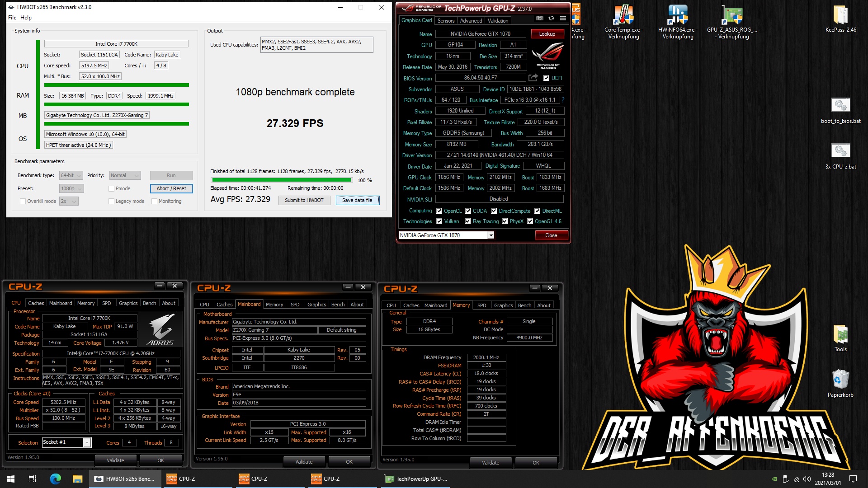Open the Overkill mode 2x dropdown
The image size is (868, 488).
click(x=69, y=201)
